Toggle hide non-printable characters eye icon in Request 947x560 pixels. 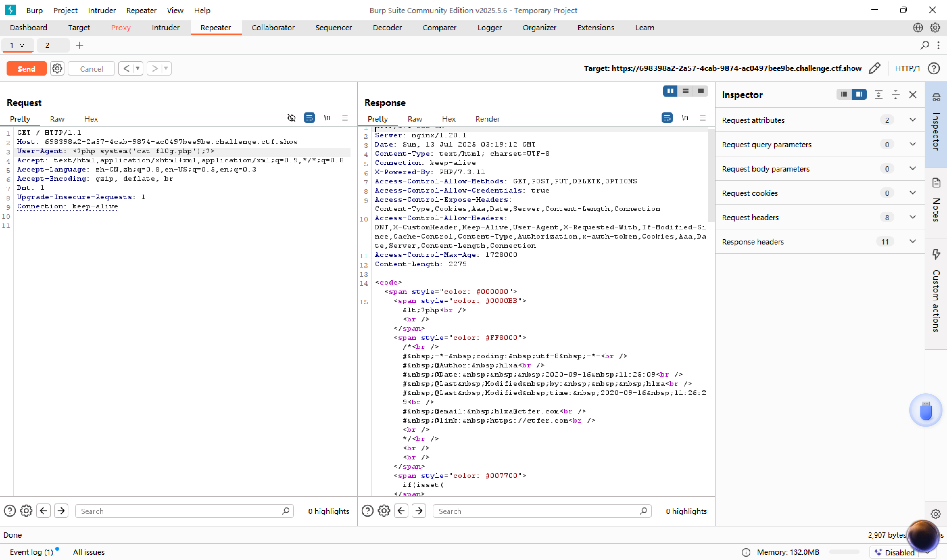[x=291, y=118]
